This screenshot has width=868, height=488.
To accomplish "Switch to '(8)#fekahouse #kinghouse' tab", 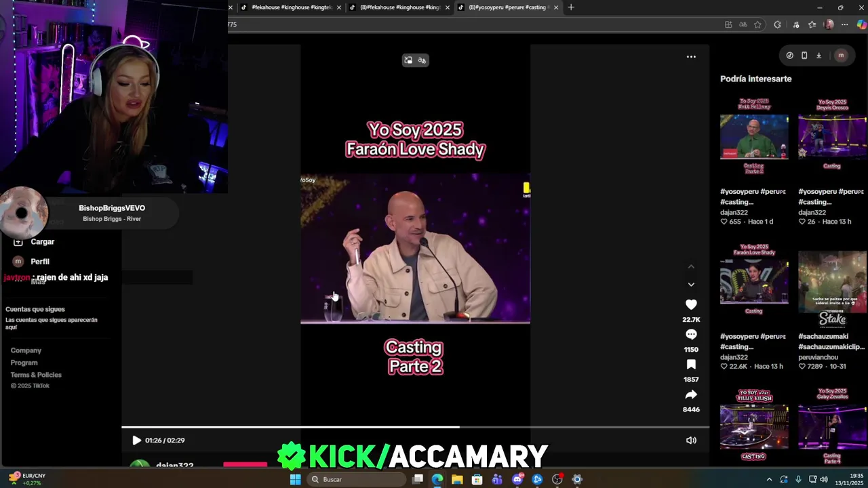I will pyautogui.click(x=400, y=7).
